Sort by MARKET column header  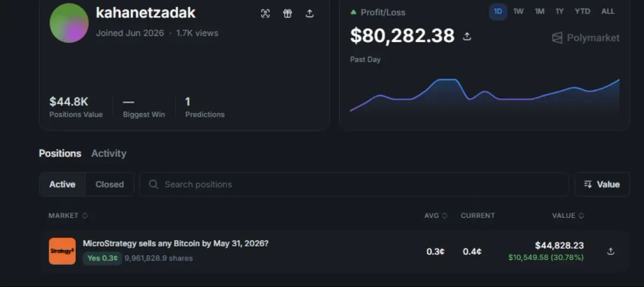coord(68,216)
